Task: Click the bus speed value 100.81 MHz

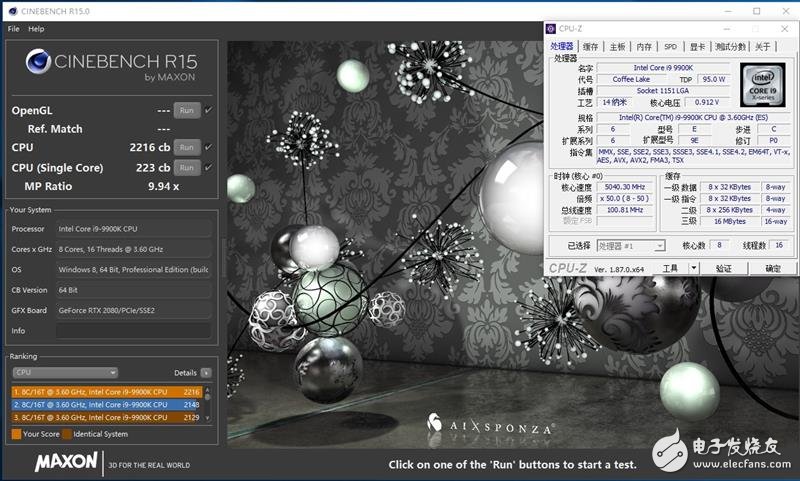Action: tap(625, 210)
